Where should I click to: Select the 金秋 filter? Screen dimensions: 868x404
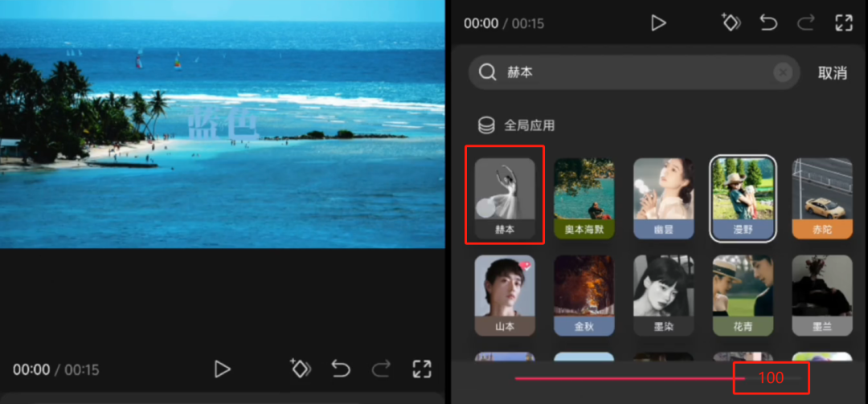click(584, 296)
